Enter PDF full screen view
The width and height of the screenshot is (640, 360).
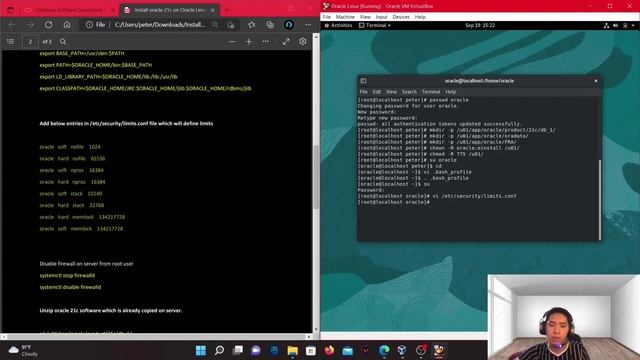point(286,42)
